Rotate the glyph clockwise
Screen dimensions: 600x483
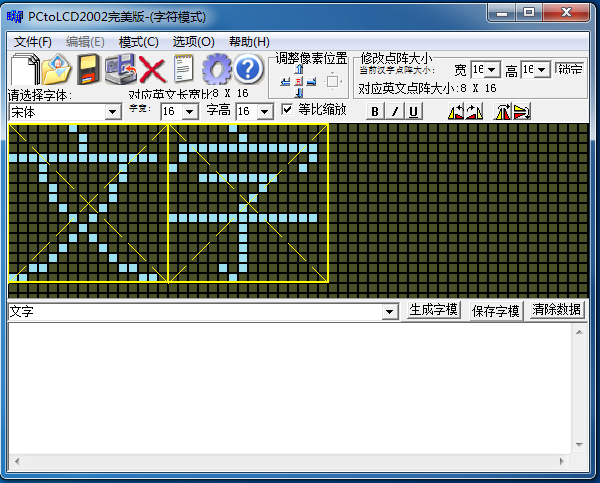(474, 112)
